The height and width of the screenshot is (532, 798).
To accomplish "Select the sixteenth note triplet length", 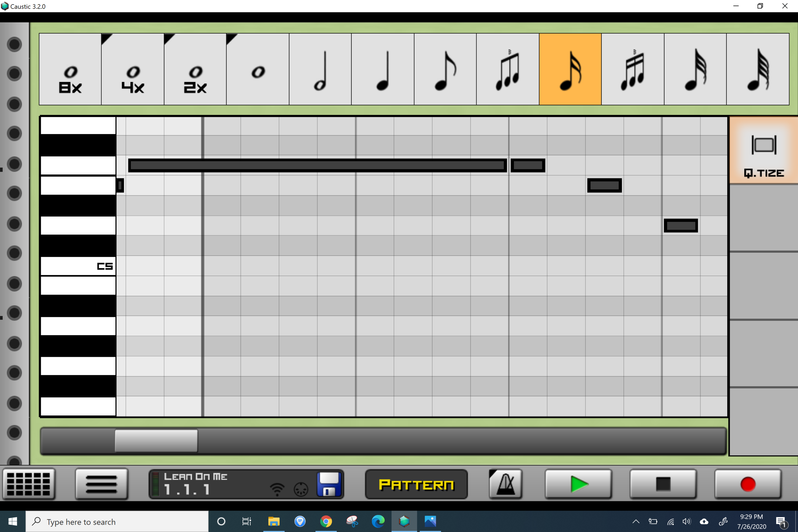I will [632, 69].
